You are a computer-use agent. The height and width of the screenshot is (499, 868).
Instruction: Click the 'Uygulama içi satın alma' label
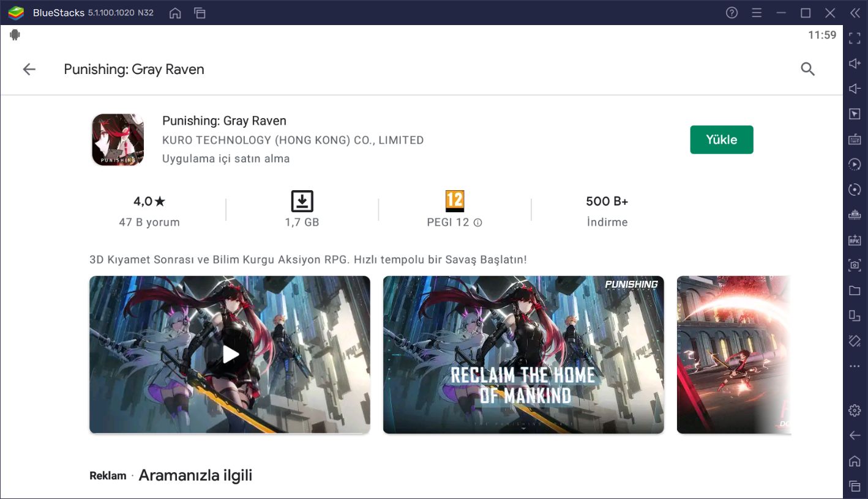click(x=226, y=158)
